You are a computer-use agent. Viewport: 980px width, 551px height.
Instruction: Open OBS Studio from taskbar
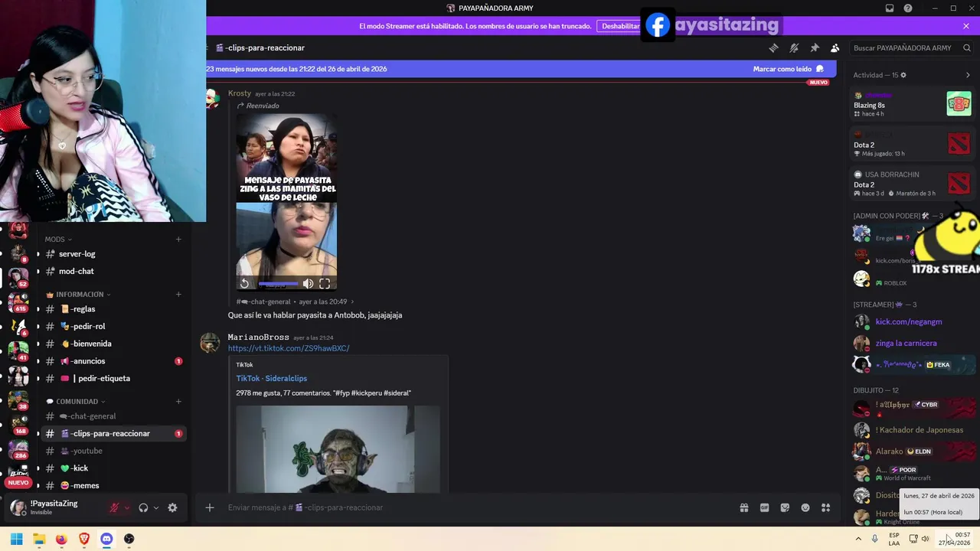[x=129, y=539]
